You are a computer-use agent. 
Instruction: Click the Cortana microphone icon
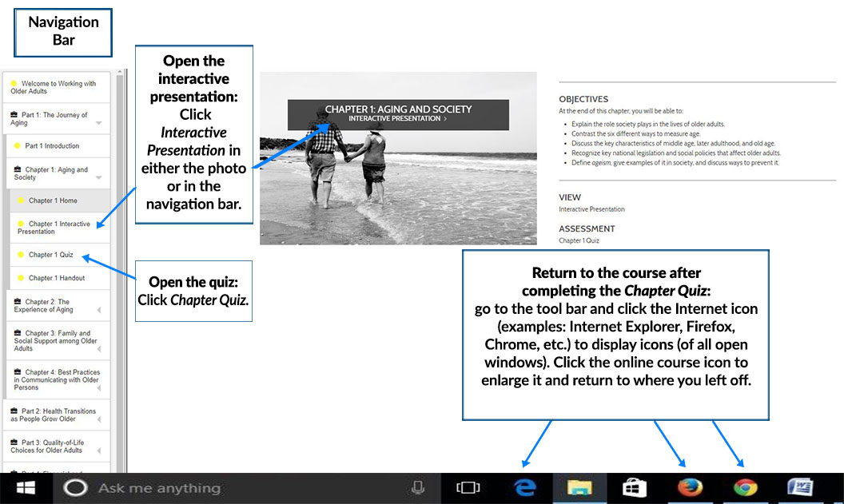417,488
